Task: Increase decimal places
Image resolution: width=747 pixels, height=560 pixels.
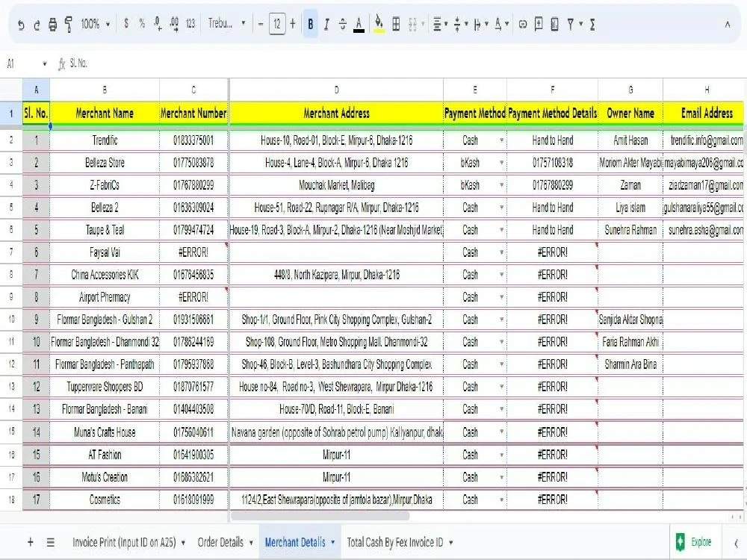Action: tap(174, 23)
